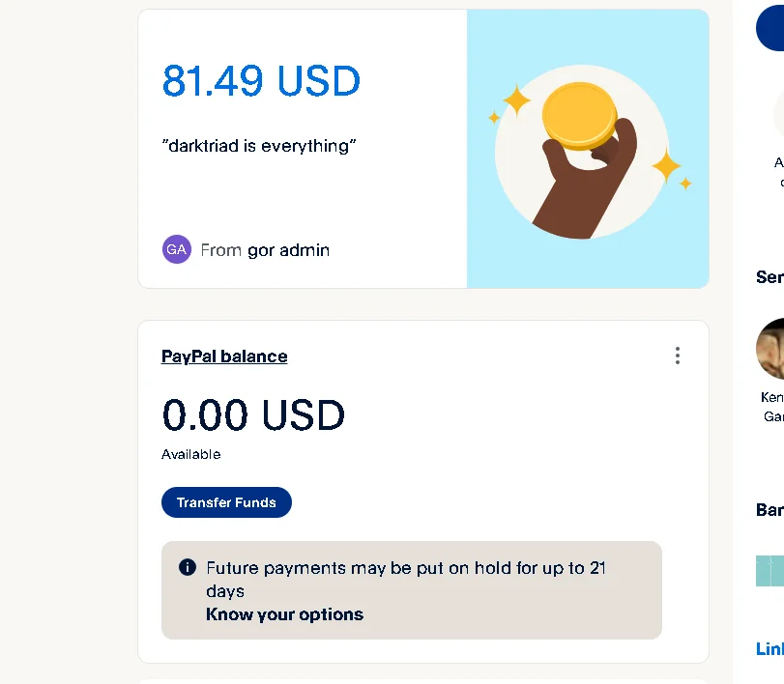The width and height of the screenshot is (784, 684).
Task: Click the GA sender avatar icon
Action: 176,249
